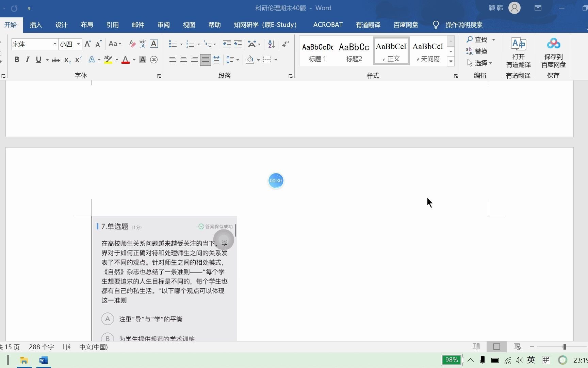Open the font name combo box

[34, 44]
